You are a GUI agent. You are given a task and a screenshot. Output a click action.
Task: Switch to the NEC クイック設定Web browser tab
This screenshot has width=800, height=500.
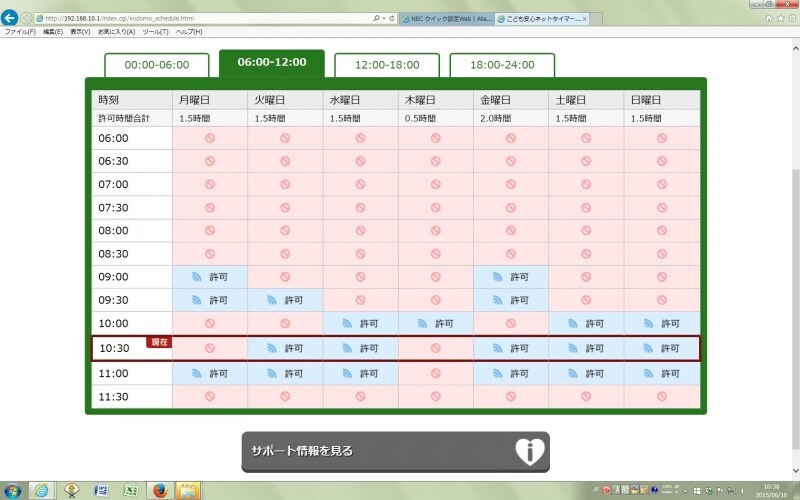pyautogui.click(x=447, y=19)
